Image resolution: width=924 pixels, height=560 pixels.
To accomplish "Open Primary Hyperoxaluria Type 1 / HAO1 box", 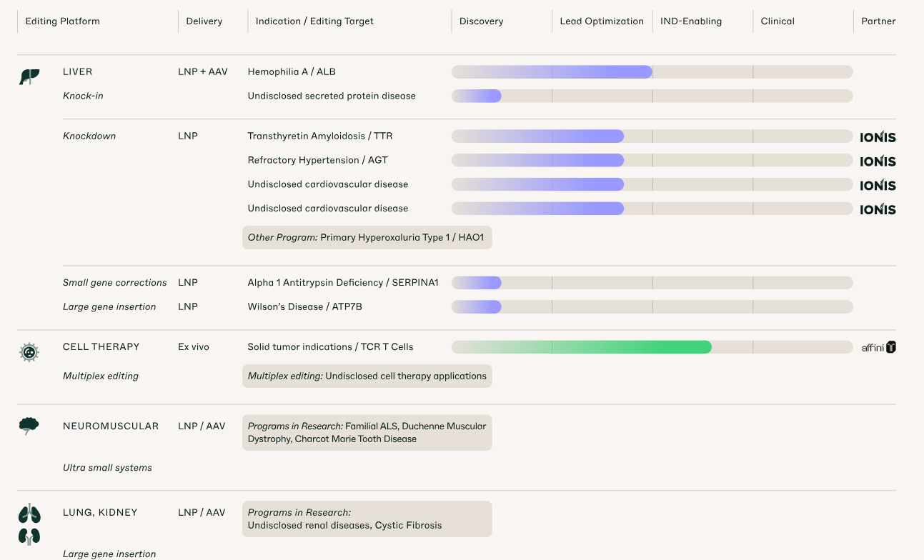I will 367,237.
